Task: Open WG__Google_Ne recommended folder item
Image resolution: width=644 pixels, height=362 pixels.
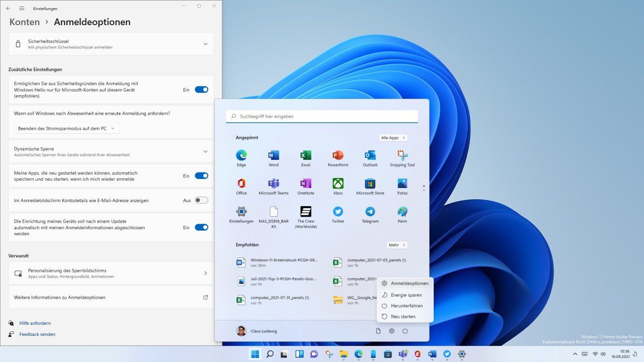Action: 355,300
